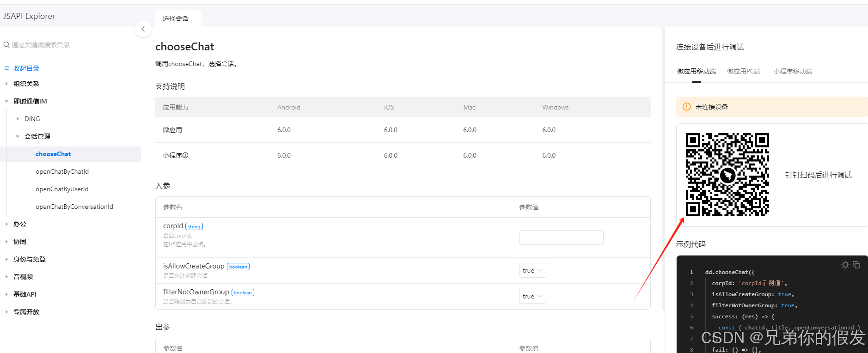Click the JSAPI Explorer title
Viewport: 868px width, 353px height.
tap(29, 16)
